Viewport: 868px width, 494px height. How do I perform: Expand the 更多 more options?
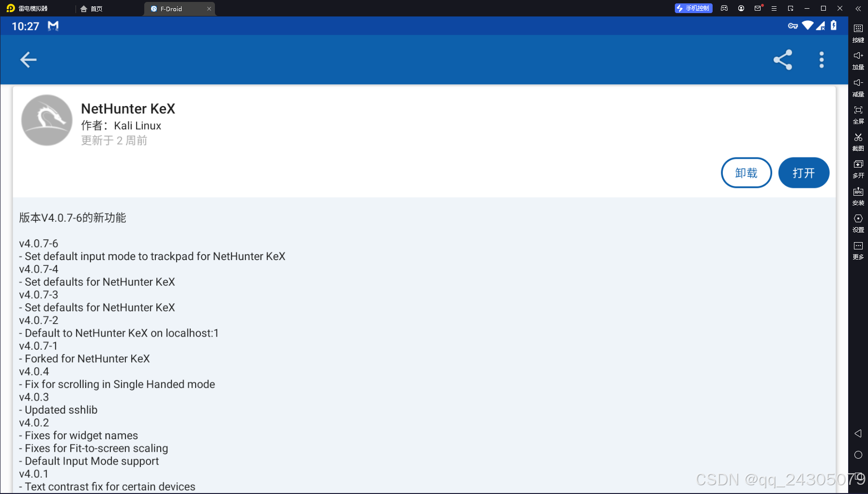pyautogui.click(x=858, y=250)
